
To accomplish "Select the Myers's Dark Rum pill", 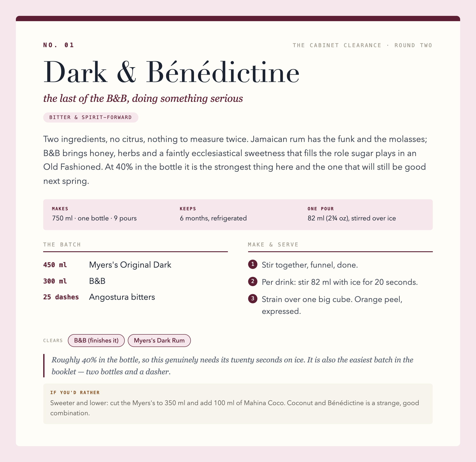I will tap(159, 341).
